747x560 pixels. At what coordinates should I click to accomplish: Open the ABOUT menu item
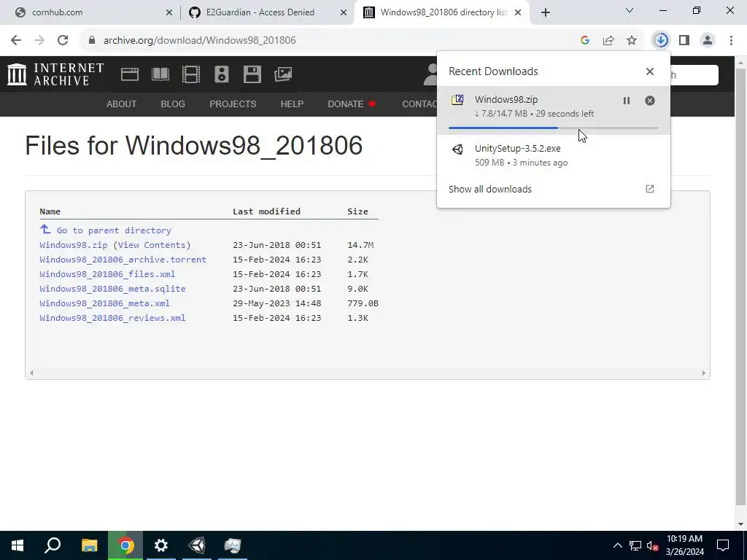coord(122,104)
